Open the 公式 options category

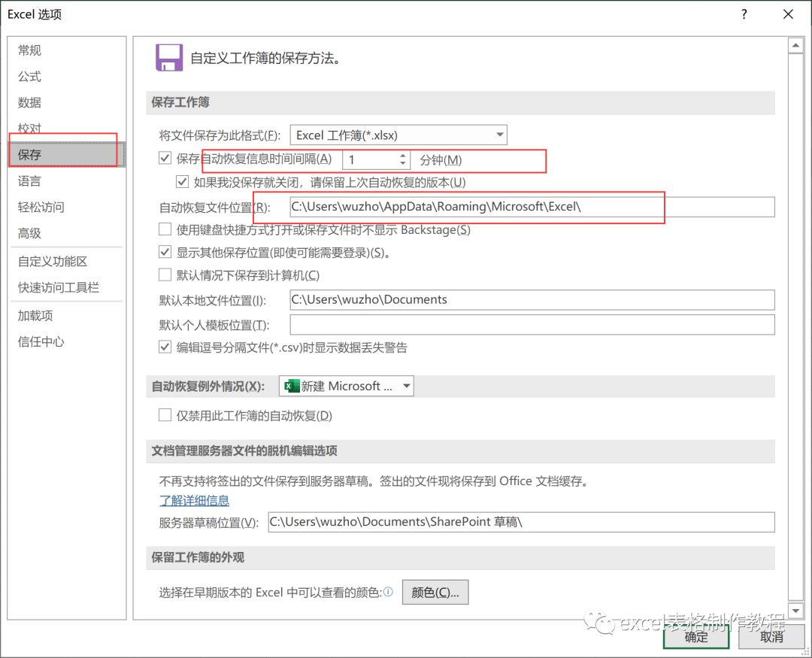click(x=29, y=77)
